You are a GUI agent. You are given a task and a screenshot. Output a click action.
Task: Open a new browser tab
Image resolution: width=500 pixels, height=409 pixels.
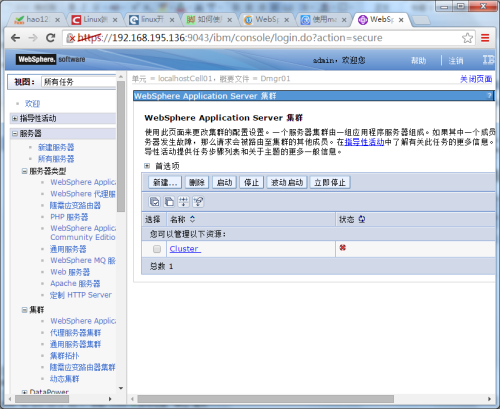[x=421, y=21]
